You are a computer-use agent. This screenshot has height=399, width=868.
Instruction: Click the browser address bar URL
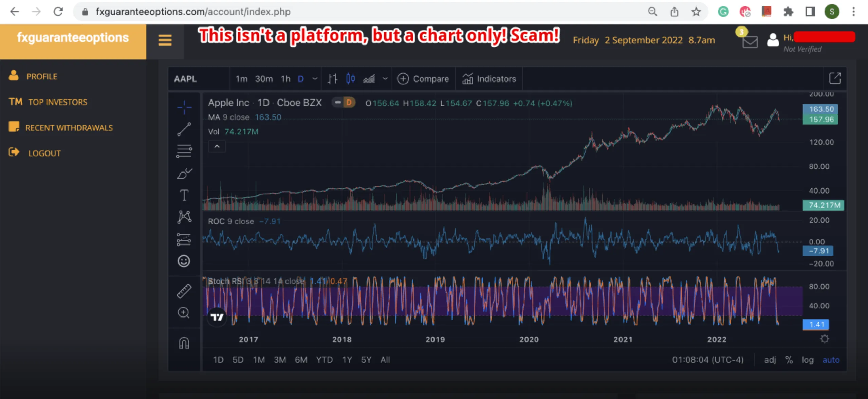[193, 12]
